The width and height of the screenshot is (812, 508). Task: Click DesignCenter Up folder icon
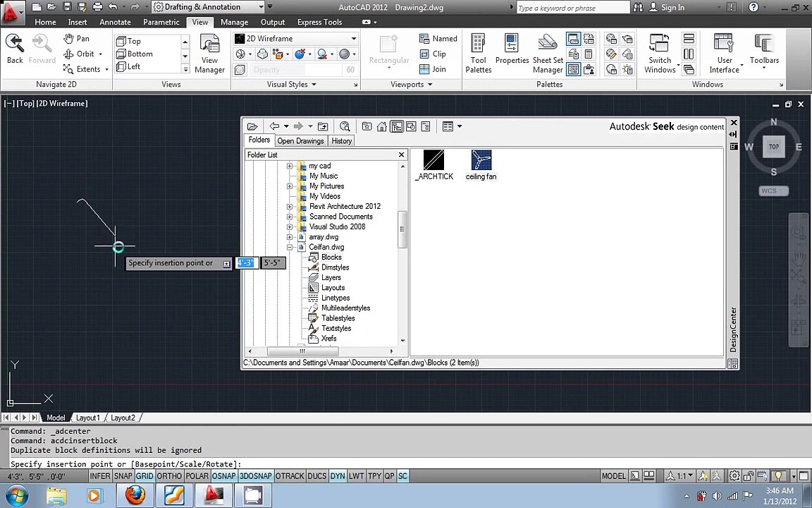tap(323, 126)
